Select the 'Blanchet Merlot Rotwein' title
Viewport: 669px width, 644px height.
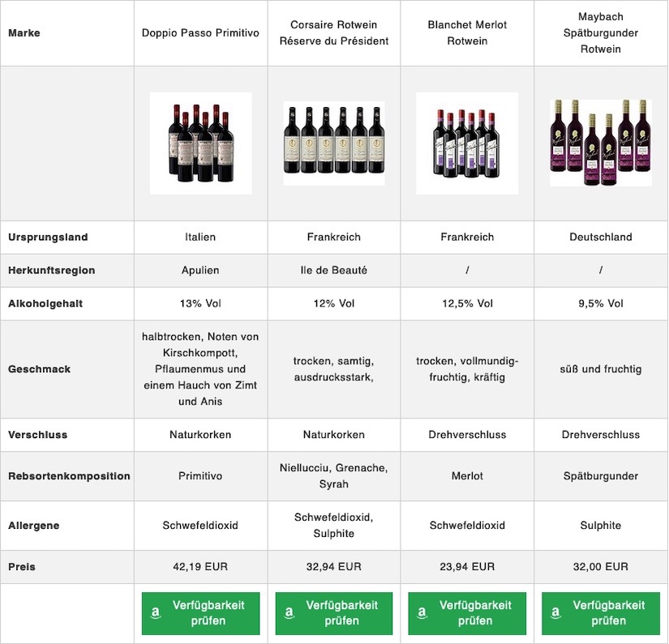(x=467, y=33)
